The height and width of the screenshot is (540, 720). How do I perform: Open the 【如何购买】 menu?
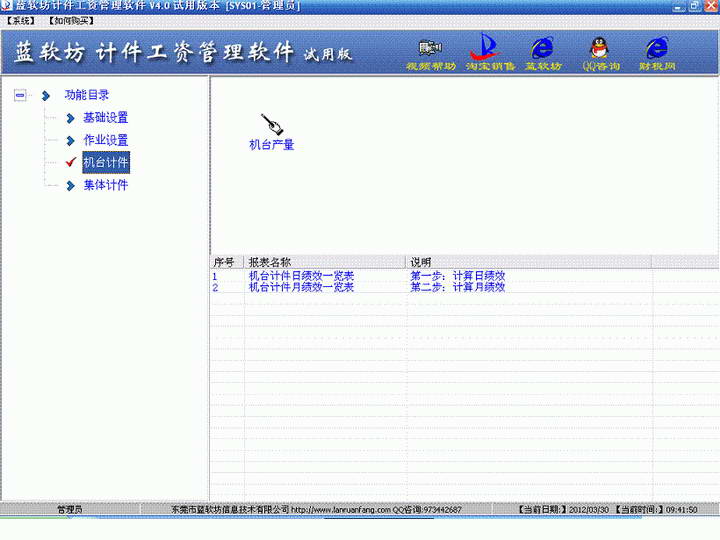71,21
